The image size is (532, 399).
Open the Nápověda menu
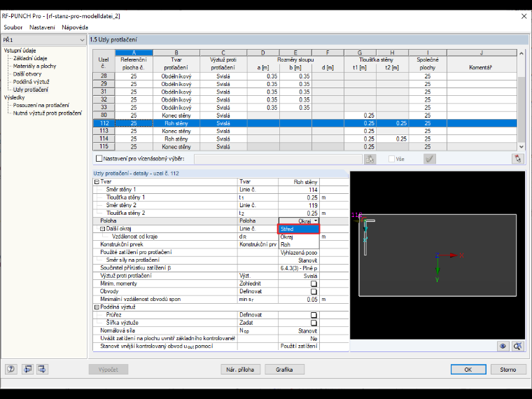pyautogui.click(x=75, y=27)
